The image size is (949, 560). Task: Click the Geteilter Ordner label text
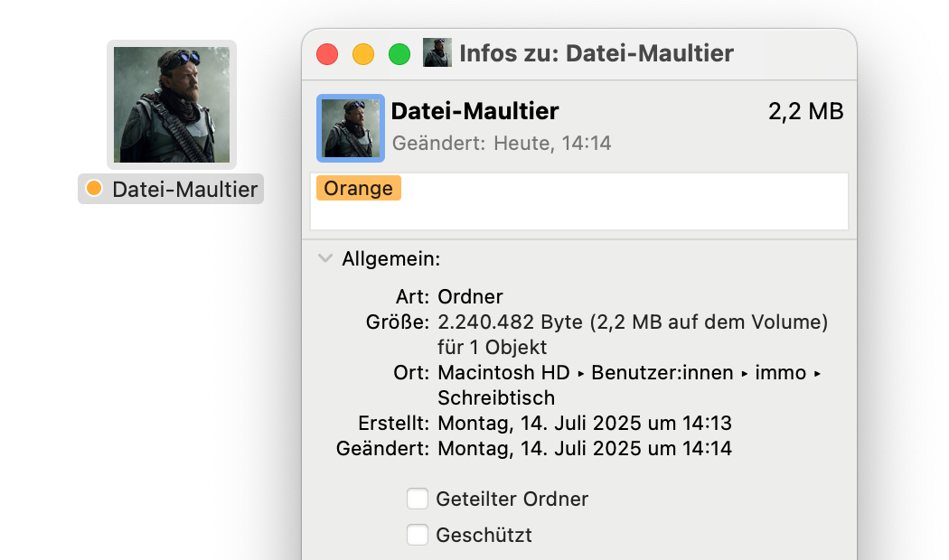pos(512,499)
